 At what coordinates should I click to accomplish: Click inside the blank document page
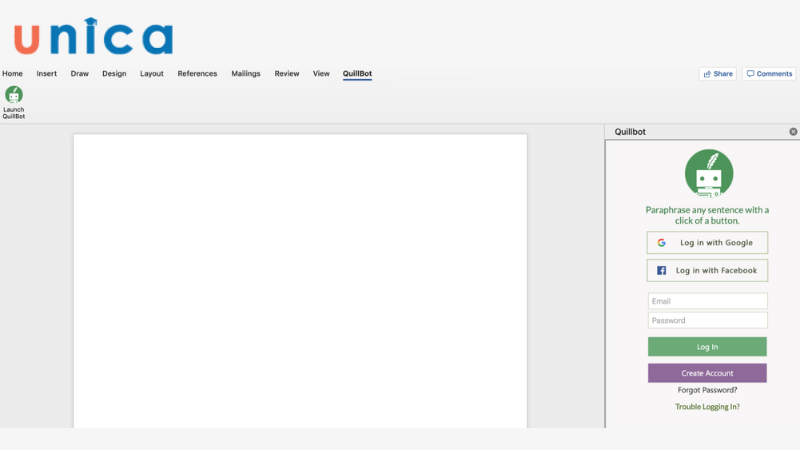click(300, 281)
